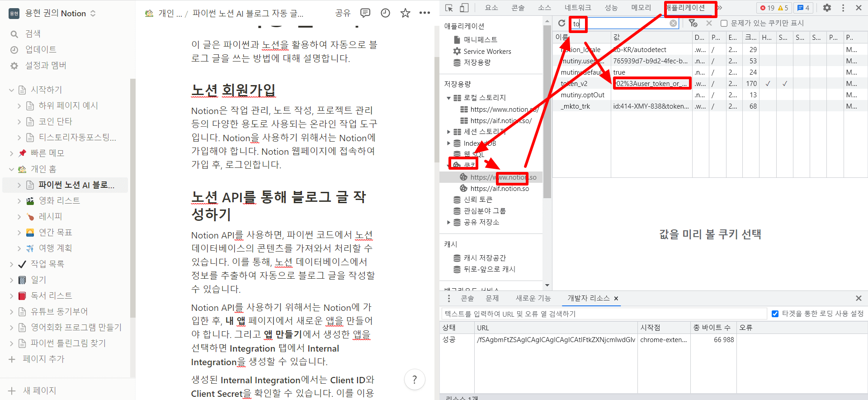Expand the 공유 저장소 tree node
Screen dimensions: 868x400
(x=448, y=222)
